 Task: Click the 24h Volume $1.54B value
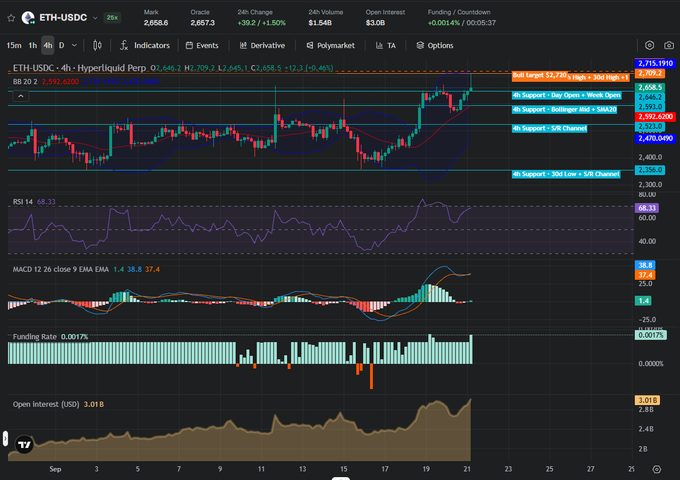click(320, 23)
